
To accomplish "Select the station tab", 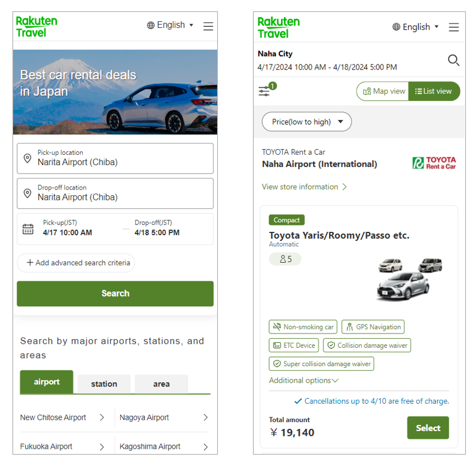I will [104, 384].
